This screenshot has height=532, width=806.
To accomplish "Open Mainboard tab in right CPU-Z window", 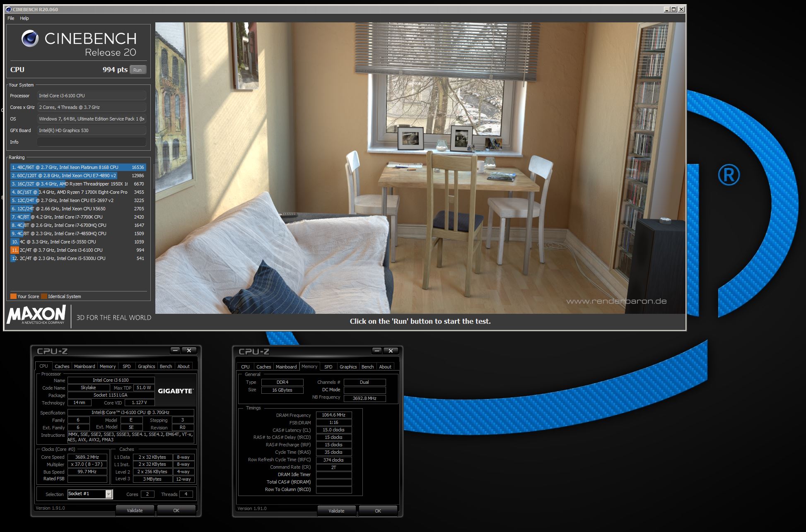I will (286, 367).
